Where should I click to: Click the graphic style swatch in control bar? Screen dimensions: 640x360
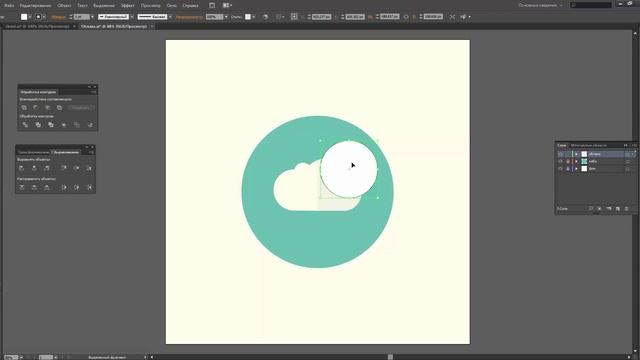click(248, 17)
